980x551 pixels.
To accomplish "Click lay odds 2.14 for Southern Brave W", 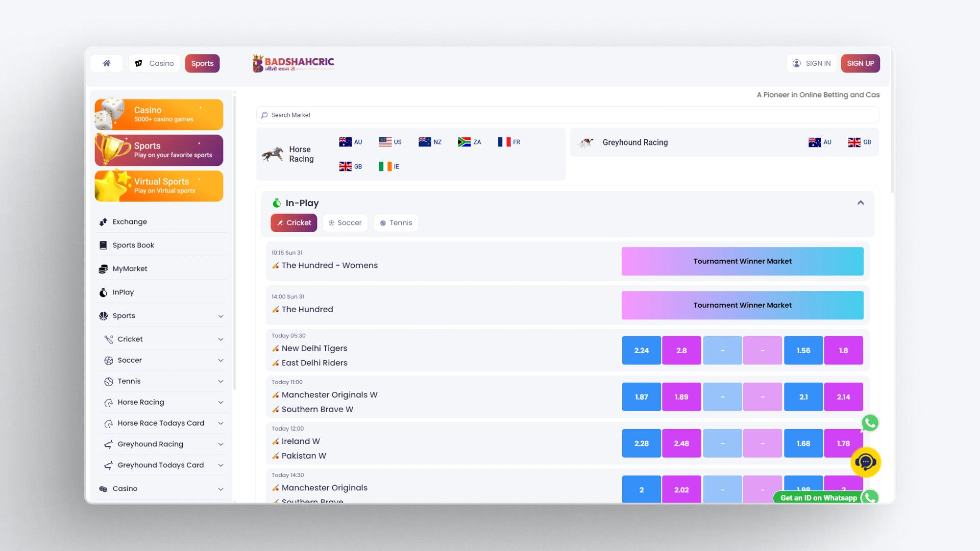I will pyautogui.click(x=843, y=397).
